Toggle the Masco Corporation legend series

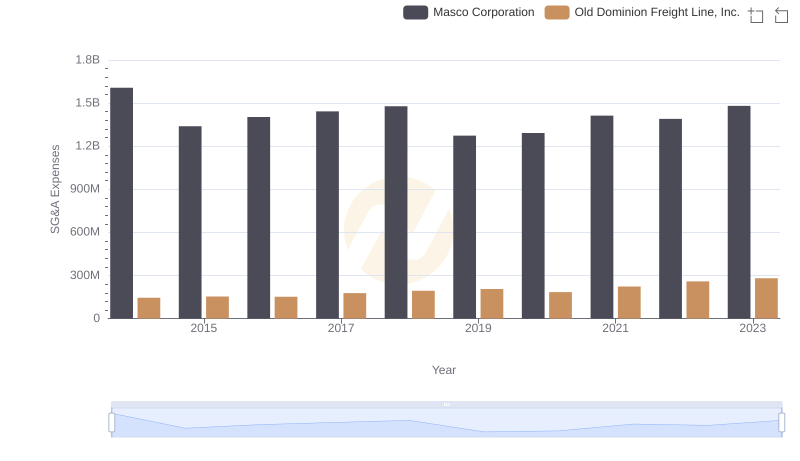tap(468, 12)
